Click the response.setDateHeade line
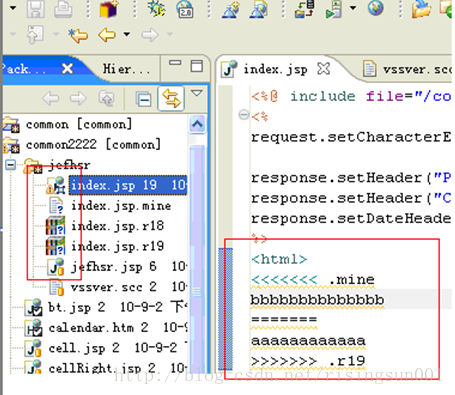 click(x=351, y=218)
